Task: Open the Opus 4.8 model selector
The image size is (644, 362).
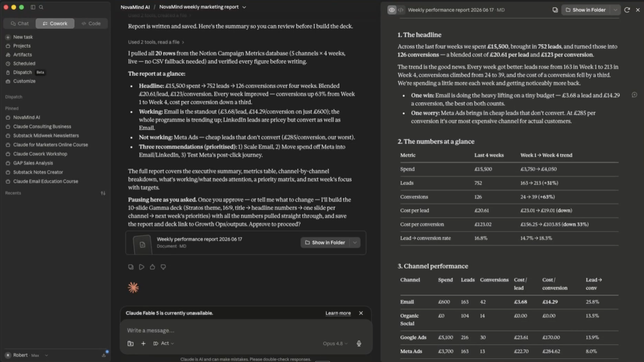Action: pyautogui.click(x=335, y=344)
